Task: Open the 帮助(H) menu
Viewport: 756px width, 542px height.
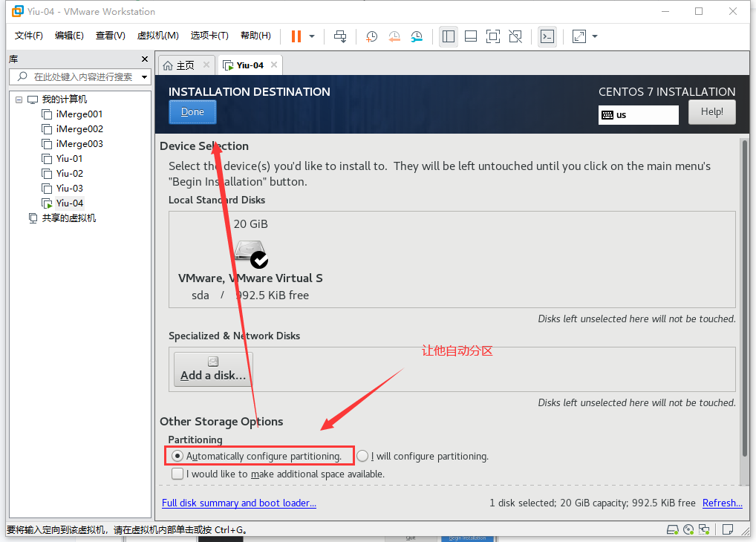Action: coord(255,36)
